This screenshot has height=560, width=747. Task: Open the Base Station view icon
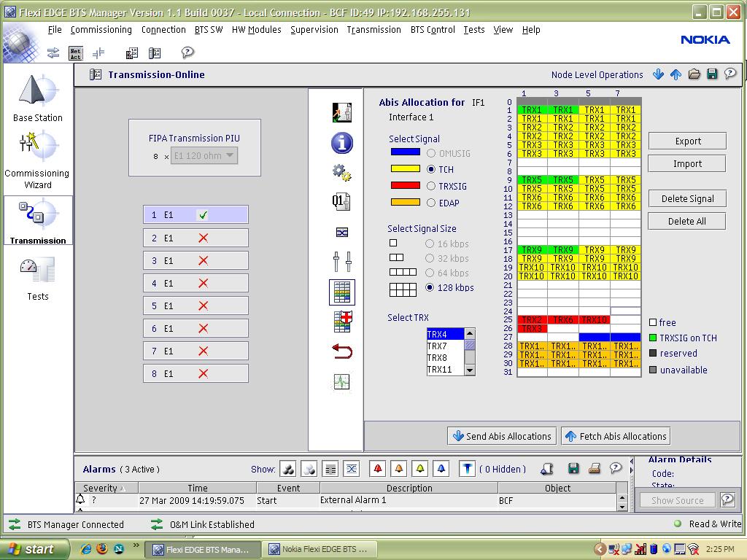tap(37, 96)
